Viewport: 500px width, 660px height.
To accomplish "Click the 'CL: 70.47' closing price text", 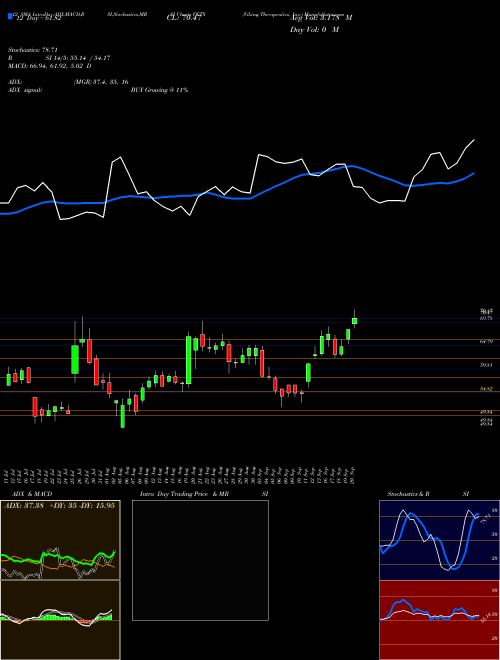I will [x=183, y=19].
